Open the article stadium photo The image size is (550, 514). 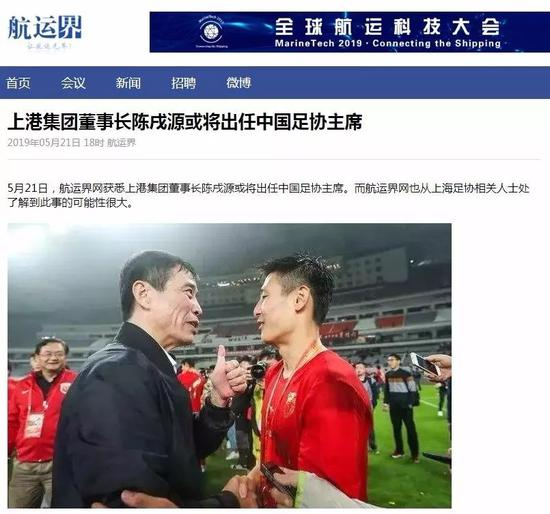click(229, 365)
